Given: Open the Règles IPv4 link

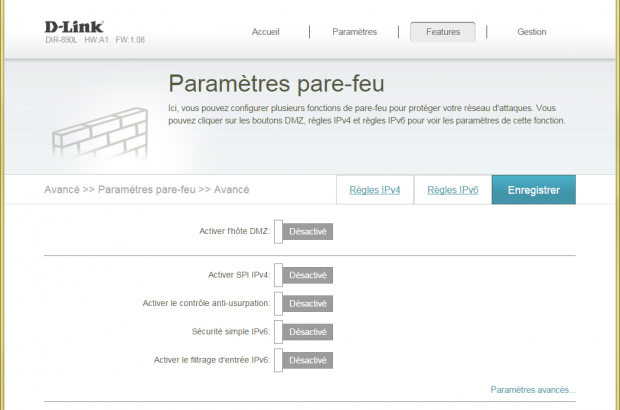Looking at the screenshot, I should coord(375,190).
